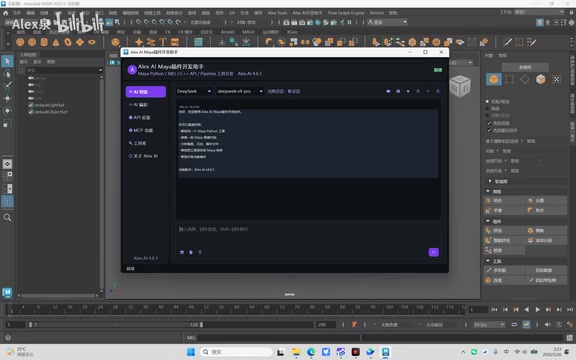Click the folder icon in Alex AI chat toolbar
The width and height of the screenshot is (576, 360).
click(x=388, y=91)
